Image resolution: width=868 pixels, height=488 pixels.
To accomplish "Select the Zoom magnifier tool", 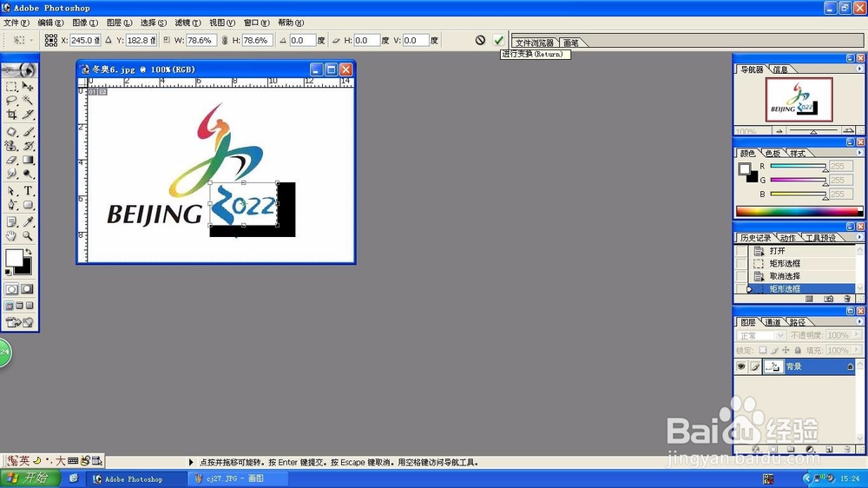I will 28,236.
